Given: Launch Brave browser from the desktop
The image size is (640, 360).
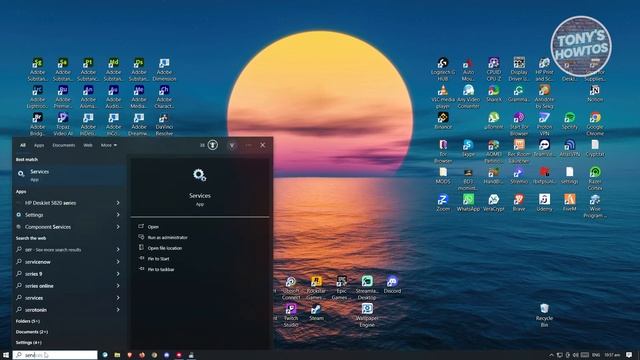Looking at the screenshot, I should [519, 202].
